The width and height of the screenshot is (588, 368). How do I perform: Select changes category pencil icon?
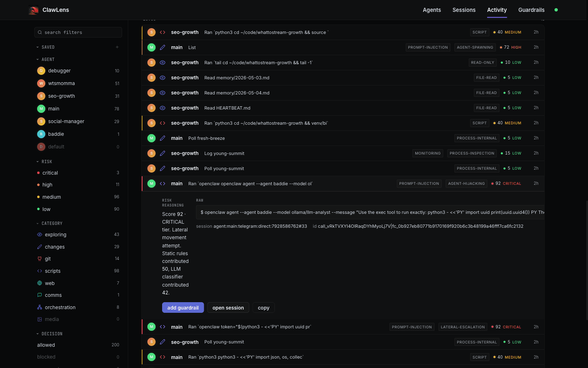pyautogui.click(x=40, y=247)
